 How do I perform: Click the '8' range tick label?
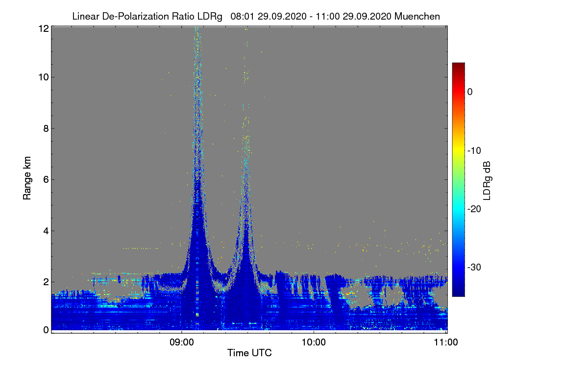tap(46, 128)
